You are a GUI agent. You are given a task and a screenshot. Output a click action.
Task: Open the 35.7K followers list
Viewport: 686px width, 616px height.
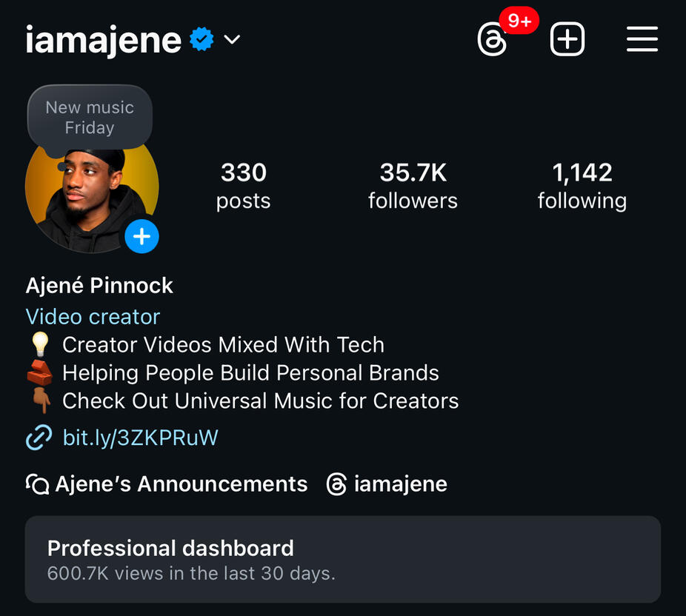413,186
